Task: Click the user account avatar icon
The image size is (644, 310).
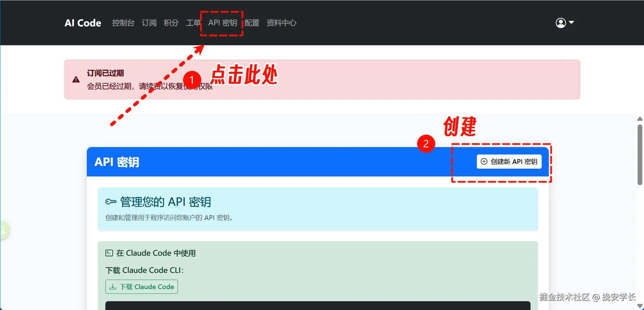Action: click(561, 23)
